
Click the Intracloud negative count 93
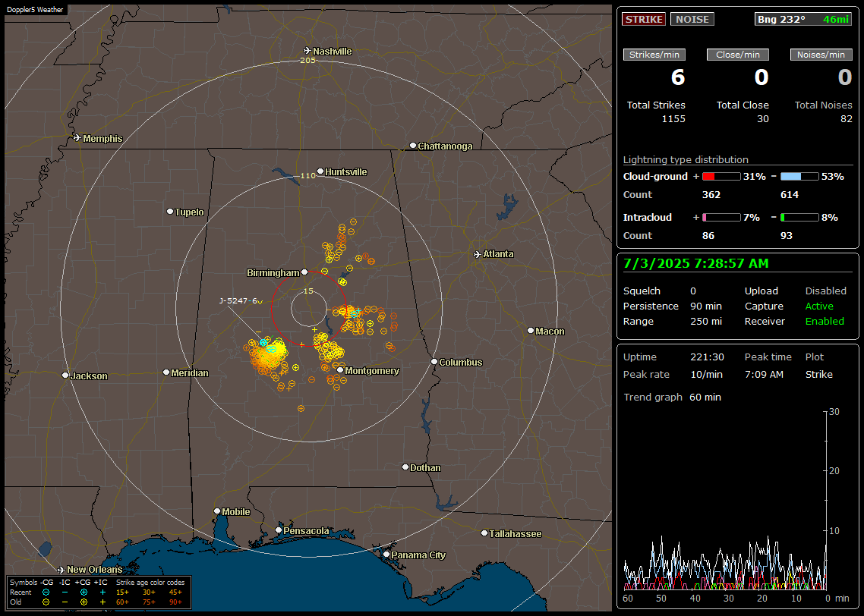[x=787, y=236]
